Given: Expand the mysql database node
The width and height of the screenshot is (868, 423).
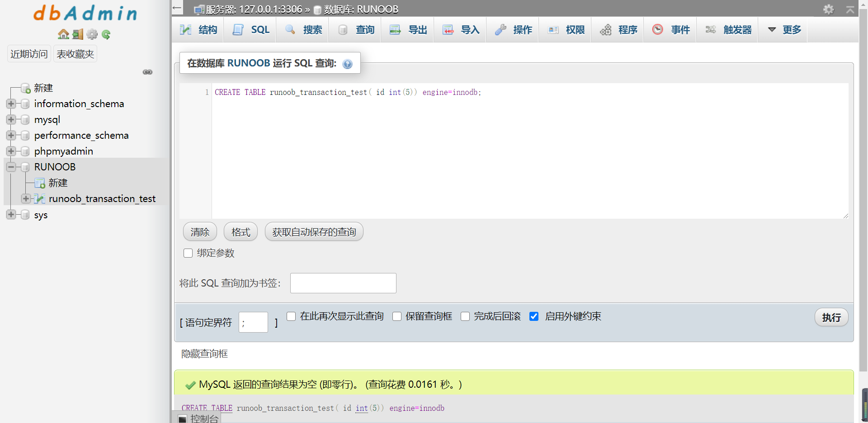Looking at the screenshot, I should coord(11,119).
